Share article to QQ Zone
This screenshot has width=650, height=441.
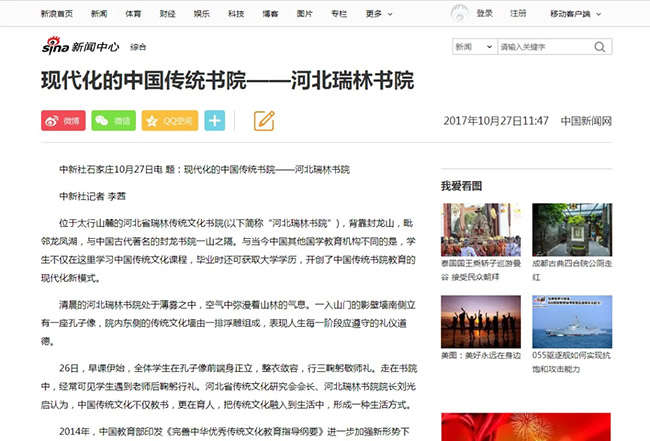[x=169, y=121]
